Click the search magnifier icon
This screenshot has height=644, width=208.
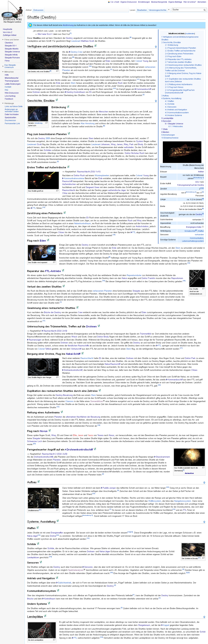pos(204,10)
